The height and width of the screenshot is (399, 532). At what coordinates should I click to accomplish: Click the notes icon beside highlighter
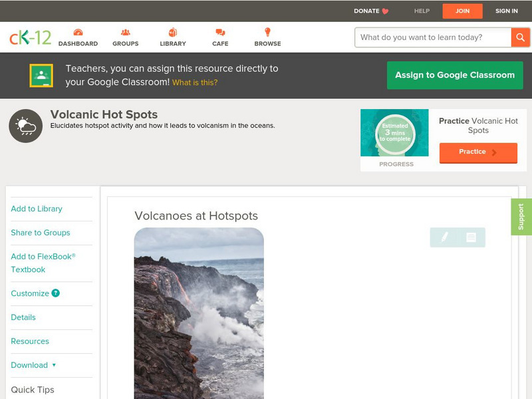471,237
